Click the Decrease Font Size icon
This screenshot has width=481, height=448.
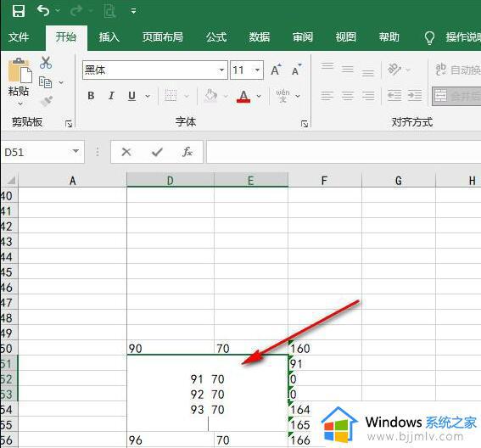pyautogui.click(x=296, y=70)
